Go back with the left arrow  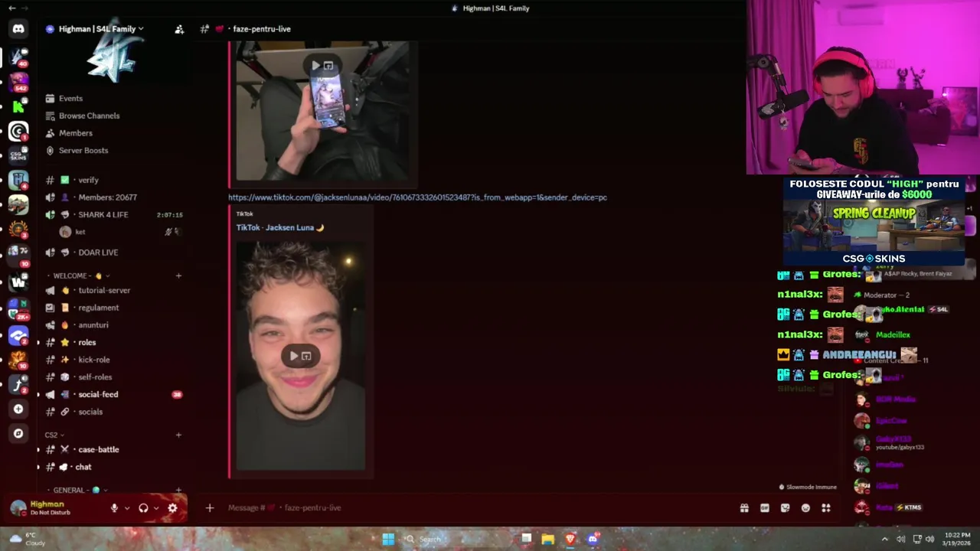11,8
